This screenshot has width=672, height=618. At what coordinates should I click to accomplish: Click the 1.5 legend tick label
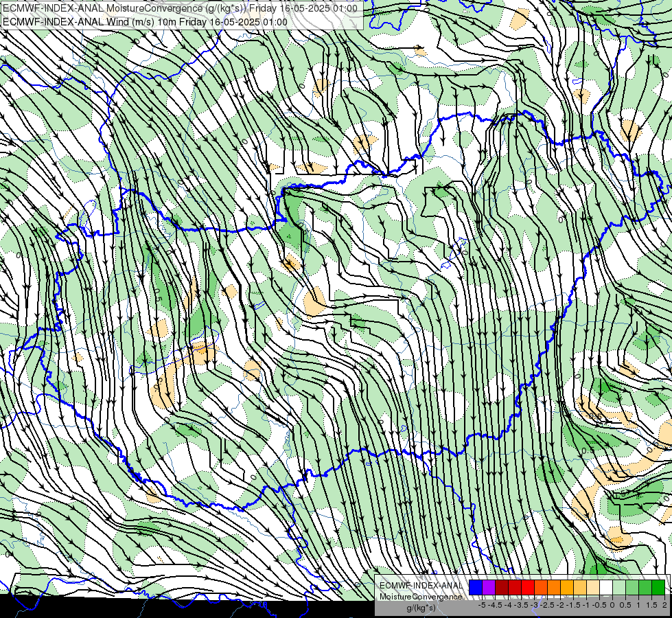pyautogui.click(x=652, y=605)
